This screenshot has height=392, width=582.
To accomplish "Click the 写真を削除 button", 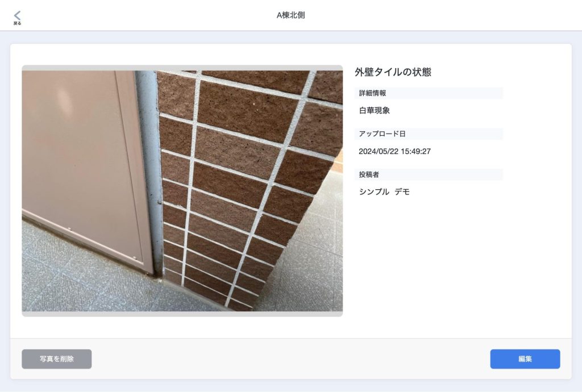I will (x=57, y=358).
